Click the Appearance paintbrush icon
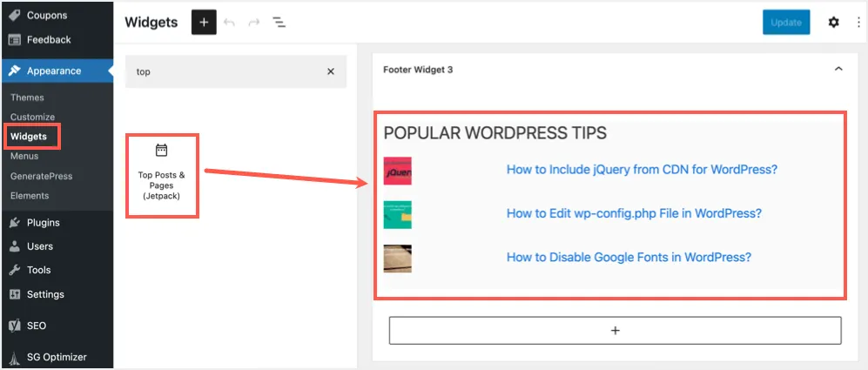868x370 pixels. coord(15,71)
